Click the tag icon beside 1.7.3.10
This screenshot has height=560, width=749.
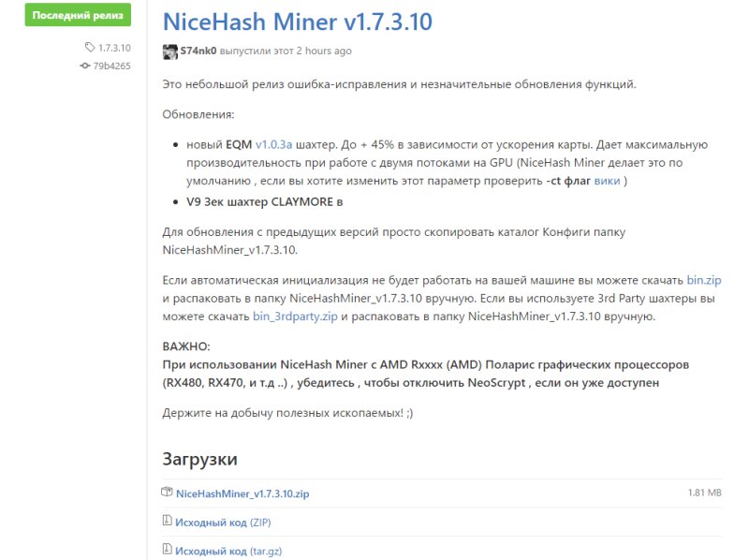pos(90,48)
